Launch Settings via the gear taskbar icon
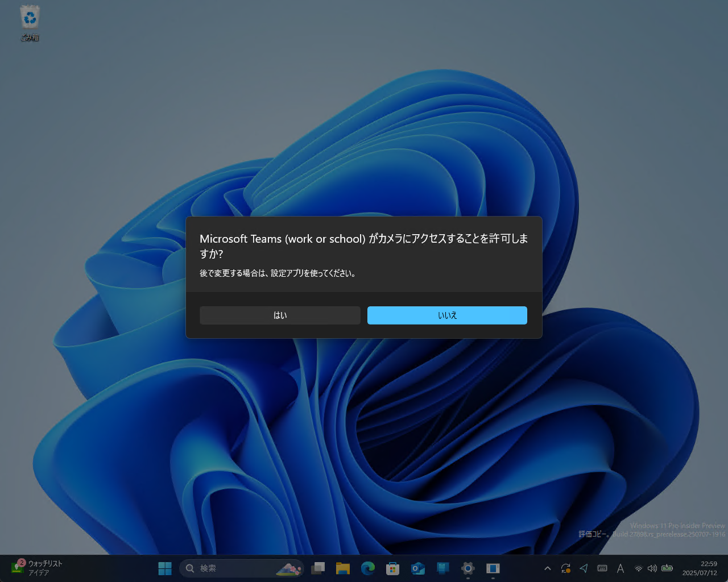728x582 pixels. pos(468,568)
